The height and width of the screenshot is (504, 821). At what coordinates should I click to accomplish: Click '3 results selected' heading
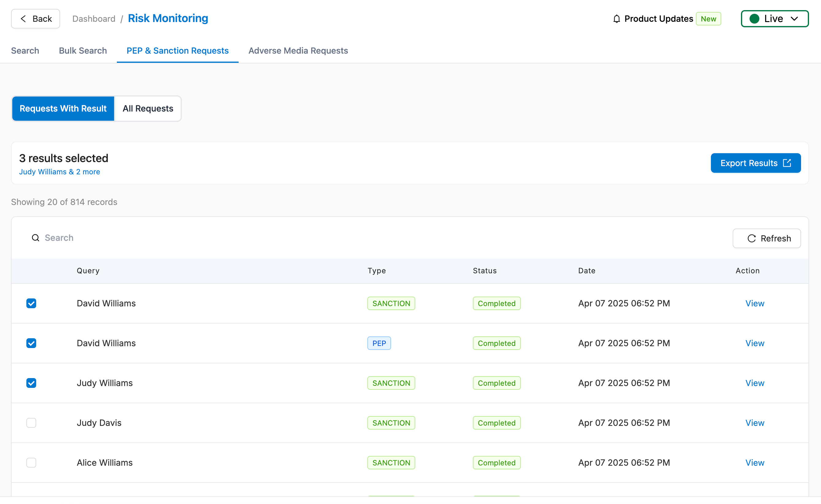(x=64, y=158)
